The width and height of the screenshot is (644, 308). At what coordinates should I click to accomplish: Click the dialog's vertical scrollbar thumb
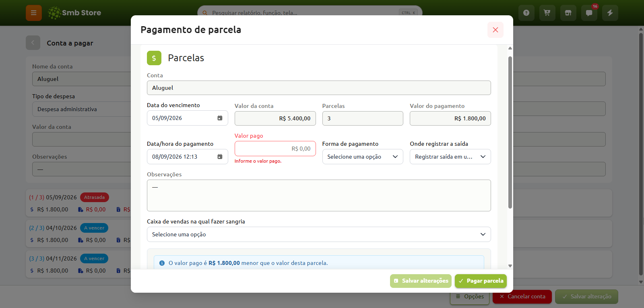510,132
